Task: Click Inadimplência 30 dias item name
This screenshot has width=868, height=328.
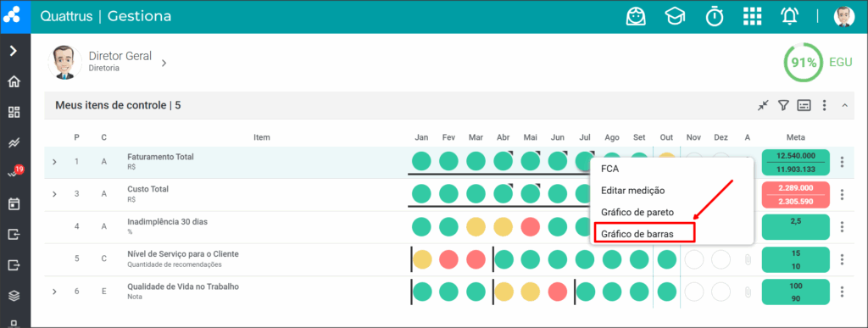Action: (x=167, y=222)
